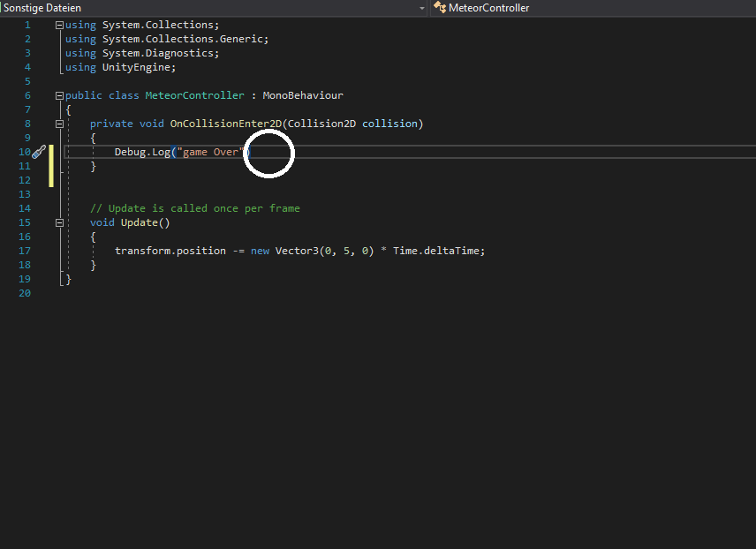Click the yellow change-tracking bar beside line 11
The width and height of the screenshot is (756, 549).
point(51,166)
